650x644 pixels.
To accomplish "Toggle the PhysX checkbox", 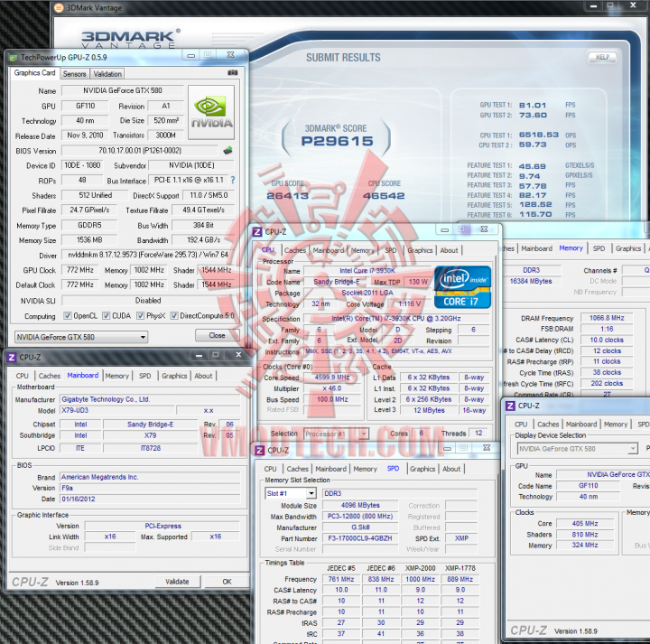I will [141, 315].
